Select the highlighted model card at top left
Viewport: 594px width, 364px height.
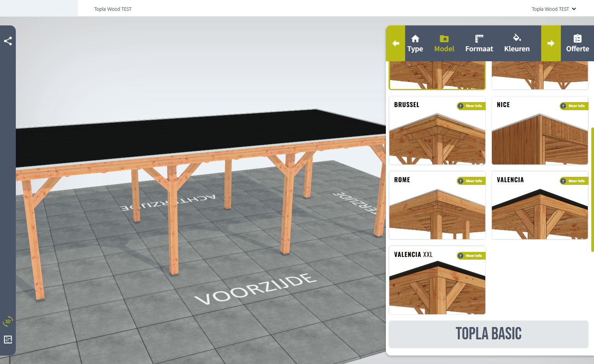(437, 75)
